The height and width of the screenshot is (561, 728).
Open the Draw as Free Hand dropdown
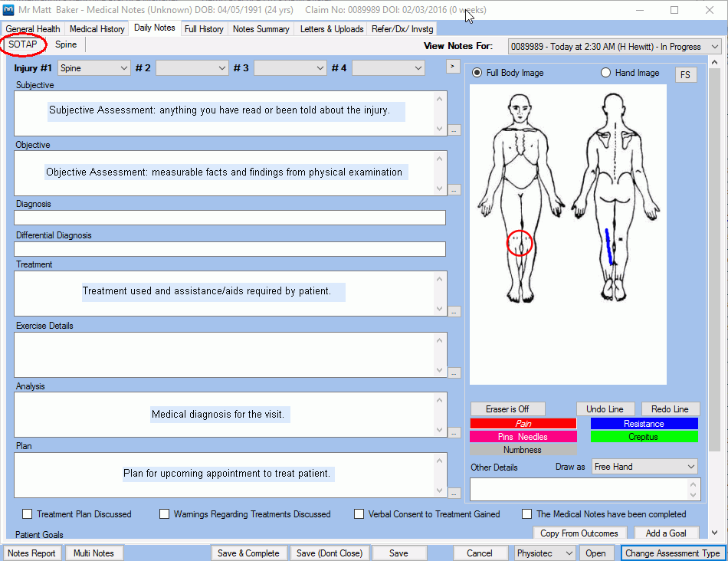coord(645,467)
